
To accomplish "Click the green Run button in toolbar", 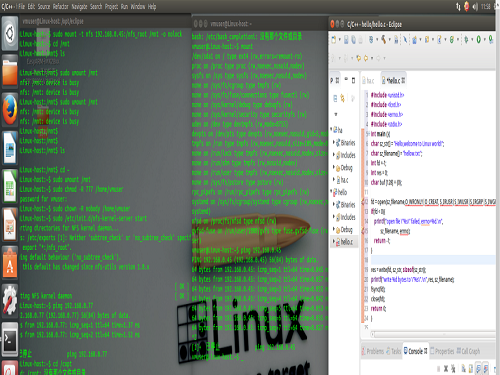I will coord(479,40).
